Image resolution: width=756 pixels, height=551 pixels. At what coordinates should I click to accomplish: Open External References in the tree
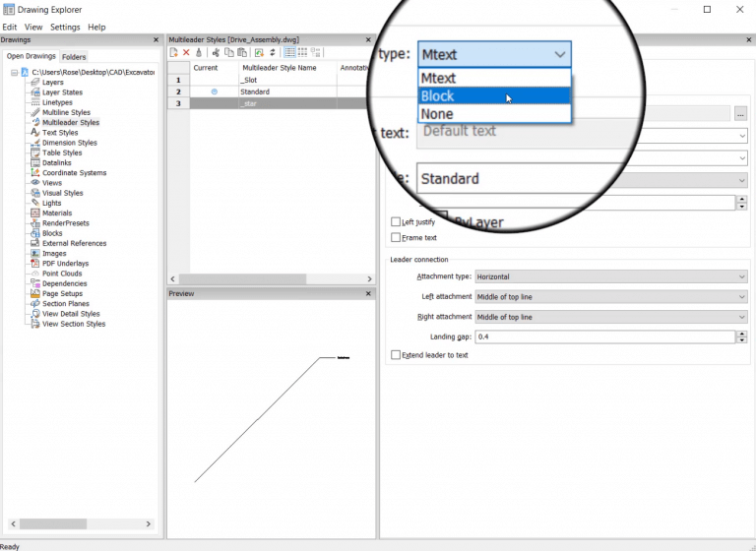pos(74,244)
